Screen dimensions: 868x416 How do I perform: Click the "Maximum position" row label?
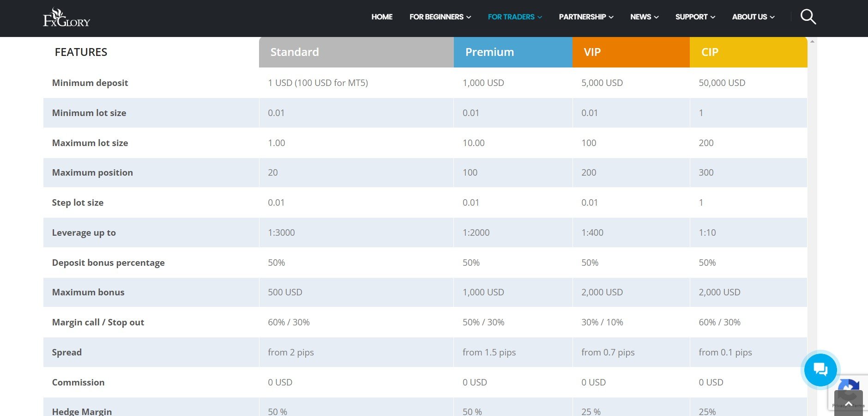coord(92,172)
